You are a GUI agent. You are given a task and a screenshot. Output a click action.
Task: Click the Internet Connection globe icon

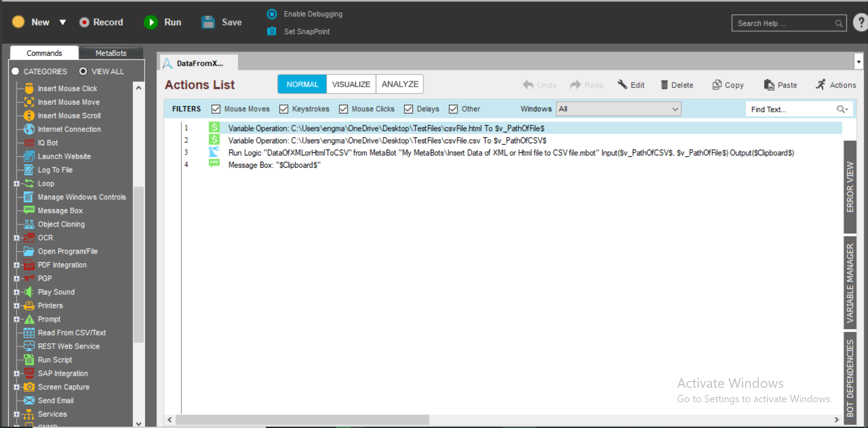tap(29, 129)
